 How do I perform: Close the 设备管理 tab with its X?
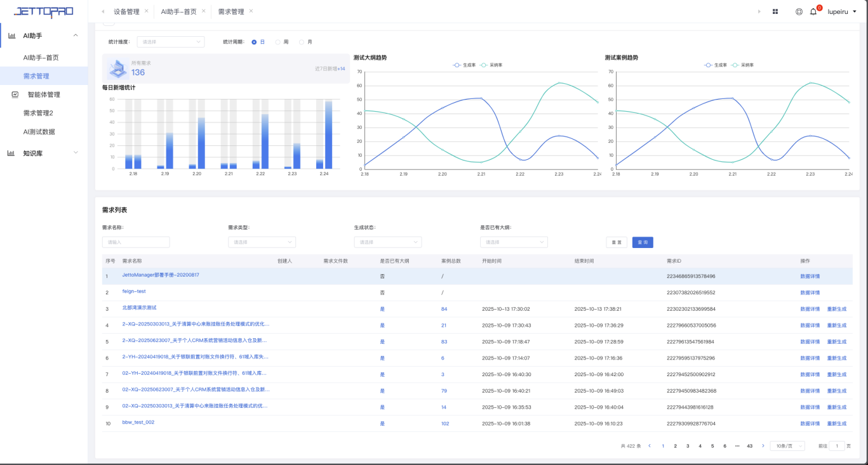pyautogui.click(x=147, y=11)
